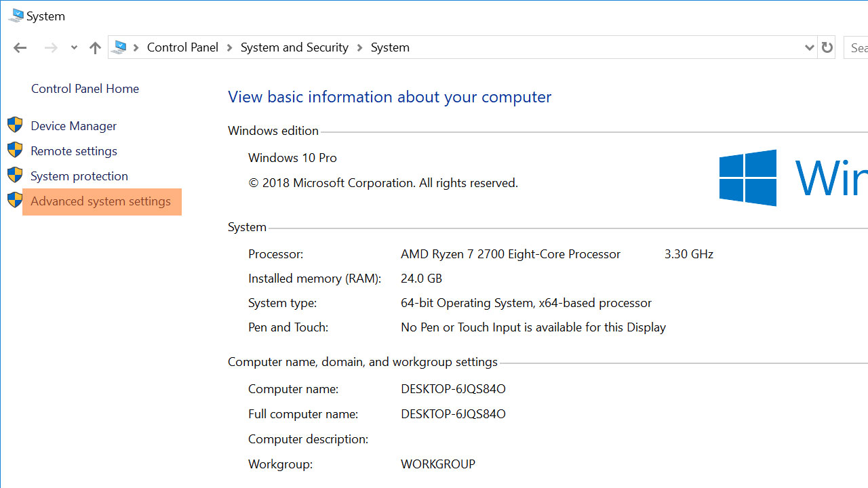This screenshot has height=488, width=868.
Task: Open Remote settings link
Action: tap(74, 151)
